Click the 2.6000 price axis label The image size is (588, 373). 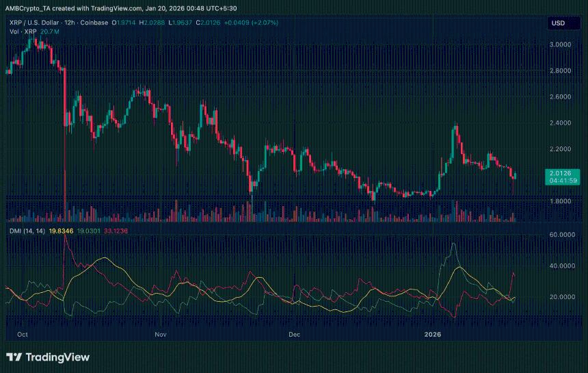(560, 97)
